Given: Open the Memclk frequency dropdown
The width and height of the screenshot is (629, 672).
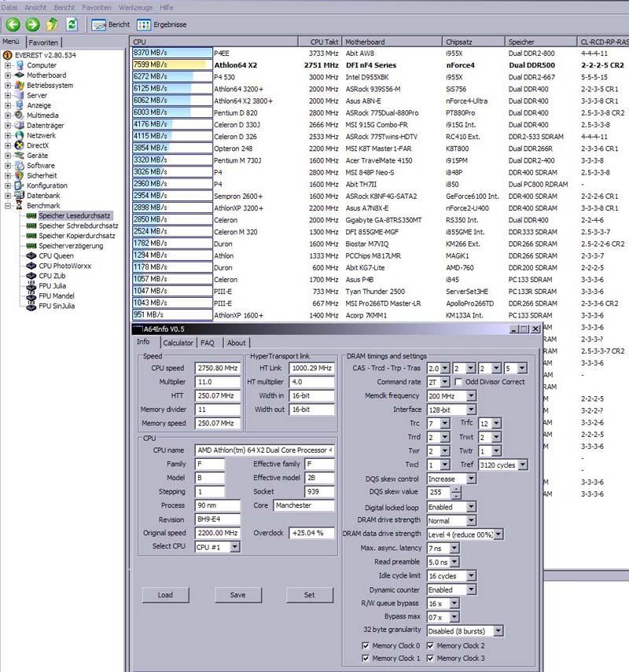Looking at the screenshot, I should 471,395.
